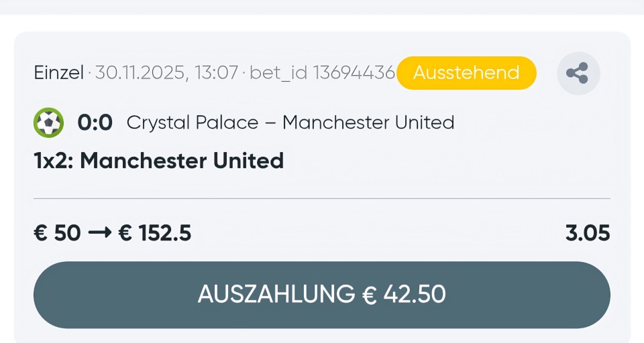
Task: Click the horizontal divider line
Action: click(x=322, y=198)
